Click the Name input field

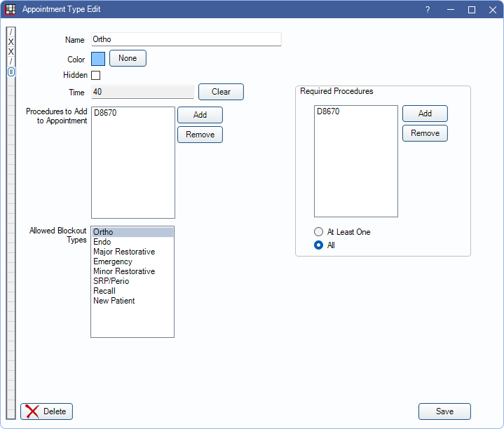(186, 40)
